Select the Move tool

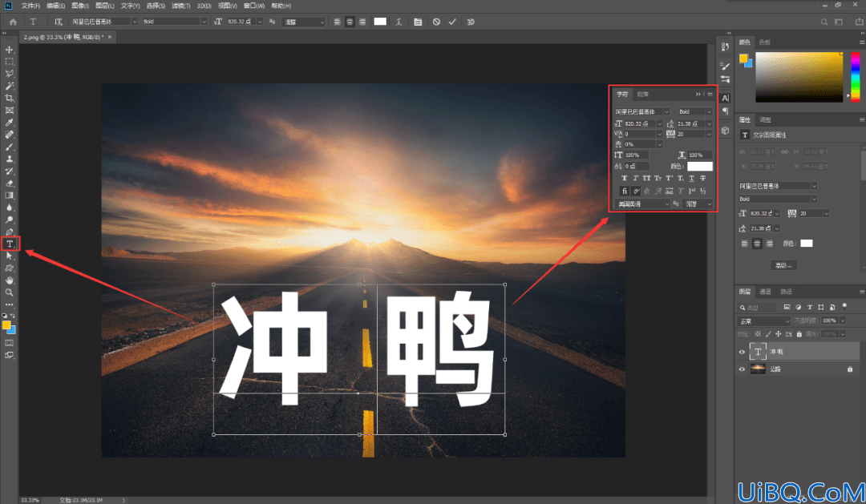pyautogui.click(x=10, y=50)
